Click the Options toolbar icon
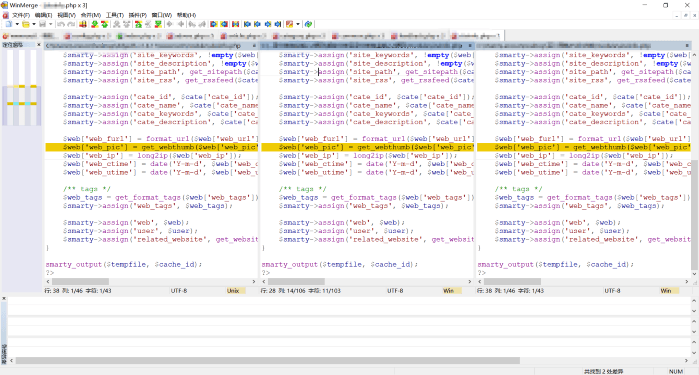The width and height of the screenshot is (699, 375). 289,24
